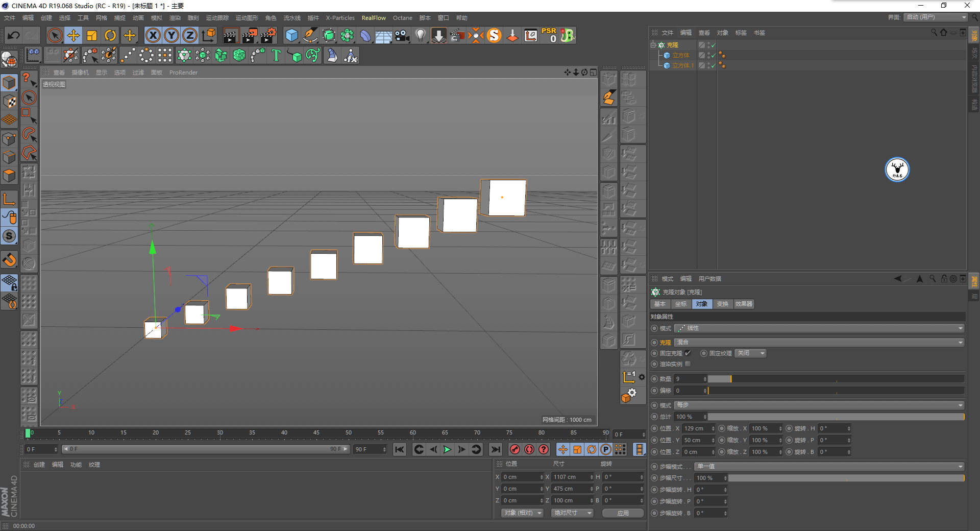Open render settings clapperboard with gear

[268, 35]
